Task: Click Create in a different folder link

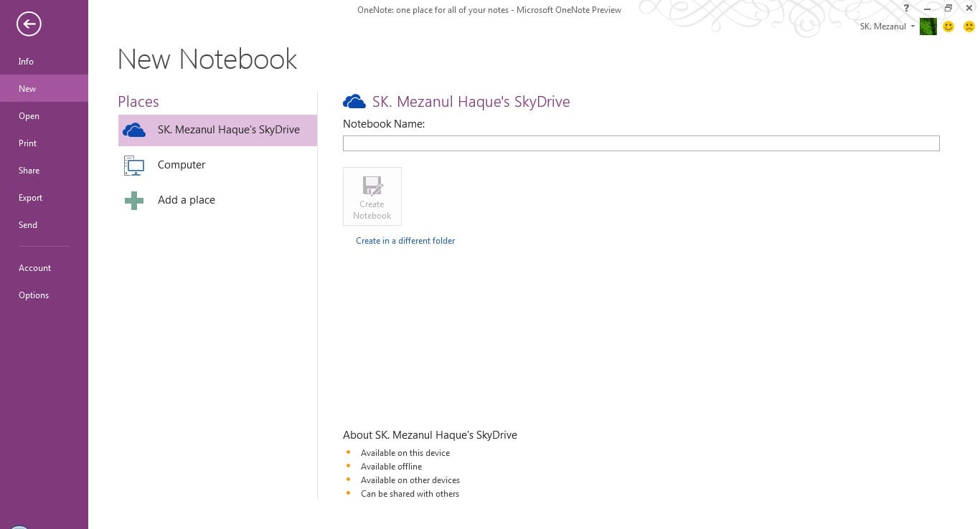Action: [405, 241]
